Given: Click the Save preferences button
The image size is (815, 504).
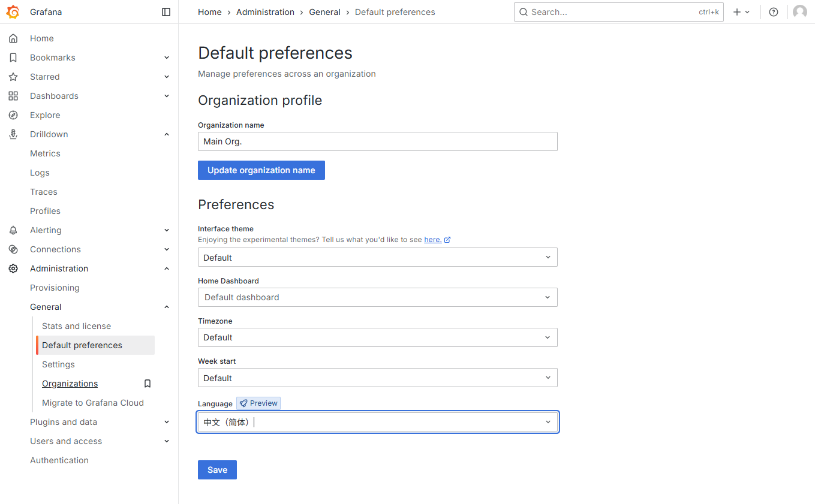Looking at the screenshot, I should pyautogui.click(x=217, y=470).
